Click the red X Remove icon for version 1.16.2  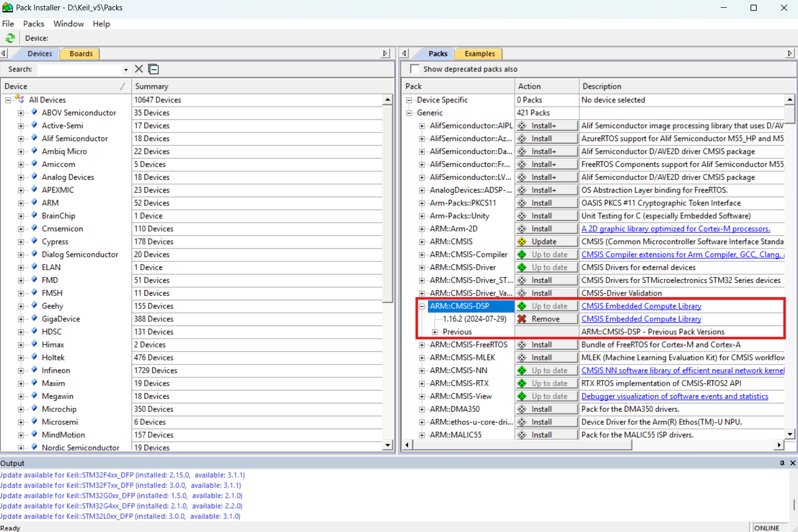522,319
